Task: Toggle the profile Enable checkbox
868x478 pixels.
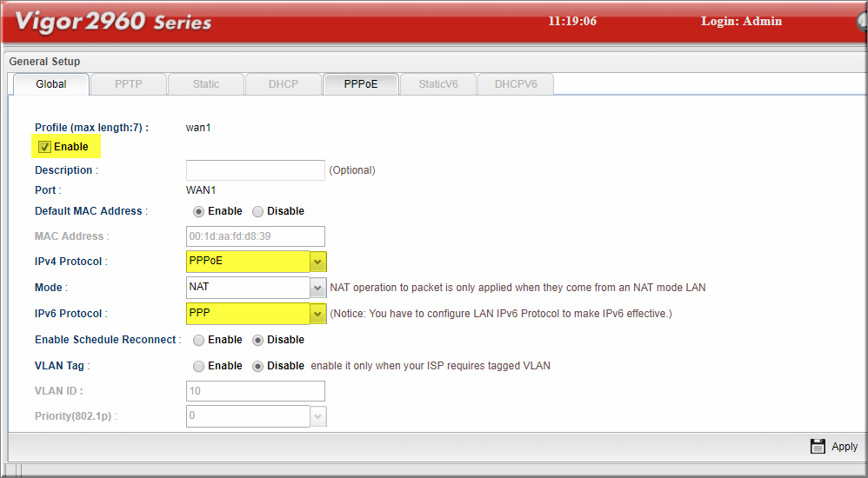Action: [45, 147]
